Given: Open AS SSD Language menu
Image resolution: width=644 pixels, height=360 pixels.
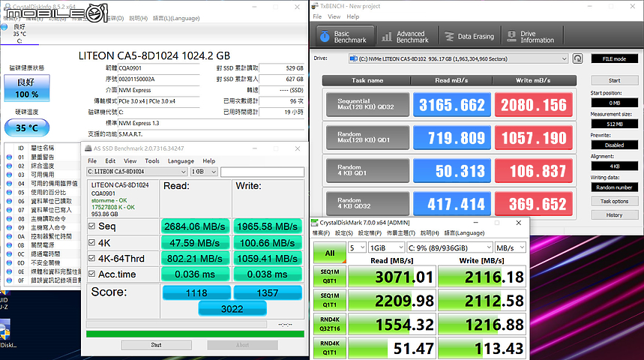Looking at the screenshot, I should pos(181,160).
